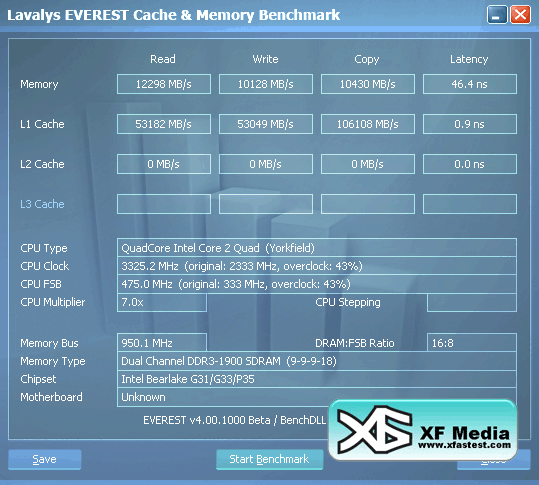The image size is (539, 485).
Task: Select the Memory Write value 10128 MB/s
Action: tap(266, 84)
